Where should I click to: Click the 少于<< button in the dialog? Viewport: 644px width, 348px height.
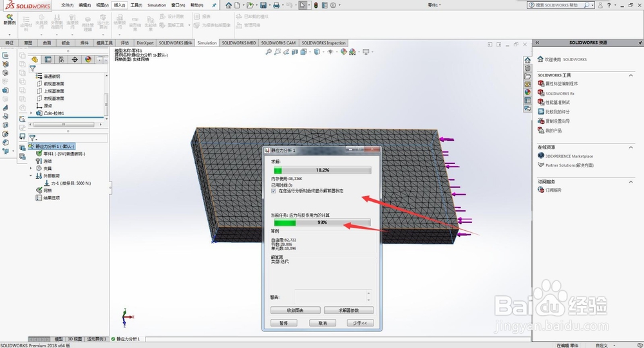pos(360,323)
